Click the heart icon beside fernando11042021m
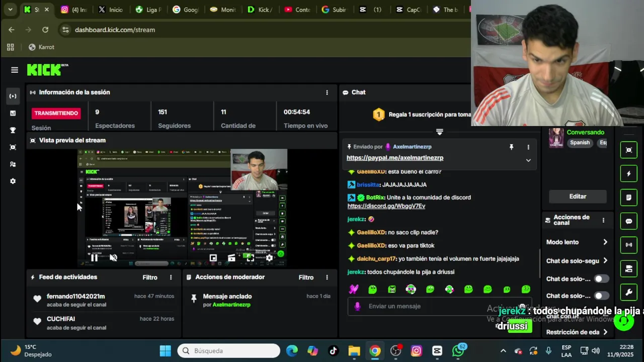Screen dimensions: 644x362 (x=37, y=299)
